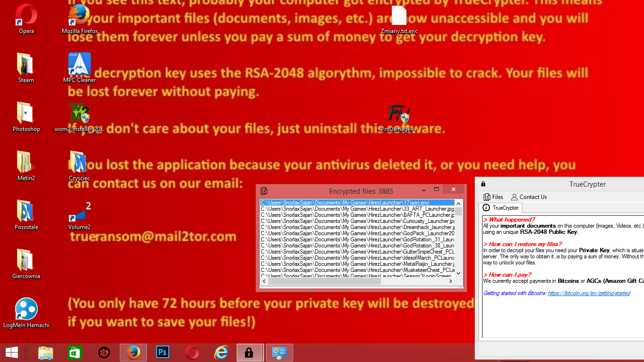Click the padlock icon in TrueCrypter title bar

[483, 184]
